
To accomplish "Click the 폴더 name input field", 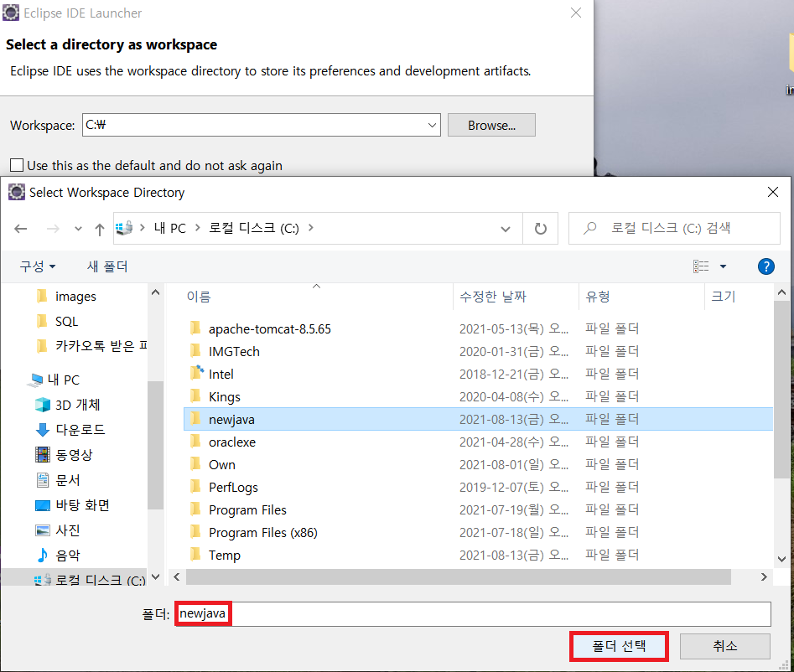I will pos(473,614).
